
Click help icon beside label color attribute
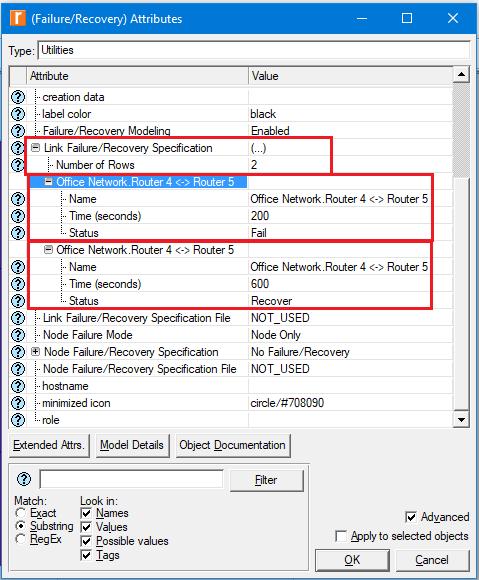[18, 114]
